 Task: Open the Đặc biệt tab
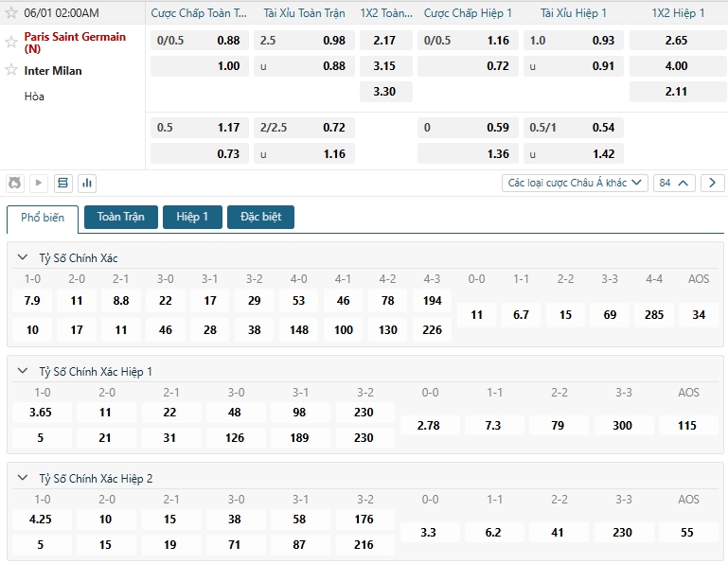click(x=261, y=217)
